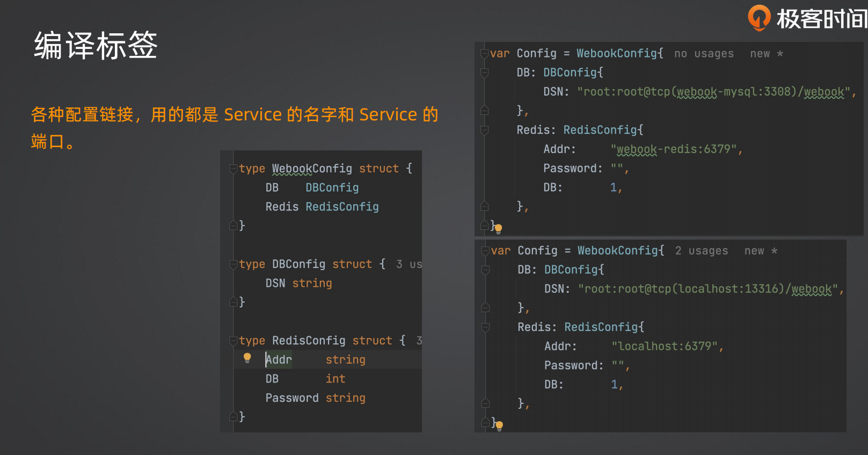The width and height of the screenshot is (868, 455).
Task: Fold the lower var Config declaration
Action: 485,251
